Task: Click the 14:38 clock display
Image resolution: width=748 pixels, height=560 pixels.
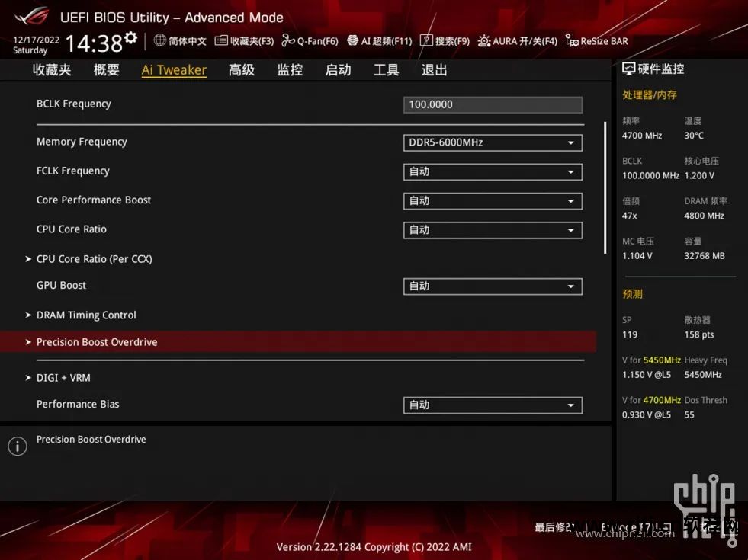Action: point(94,43)
